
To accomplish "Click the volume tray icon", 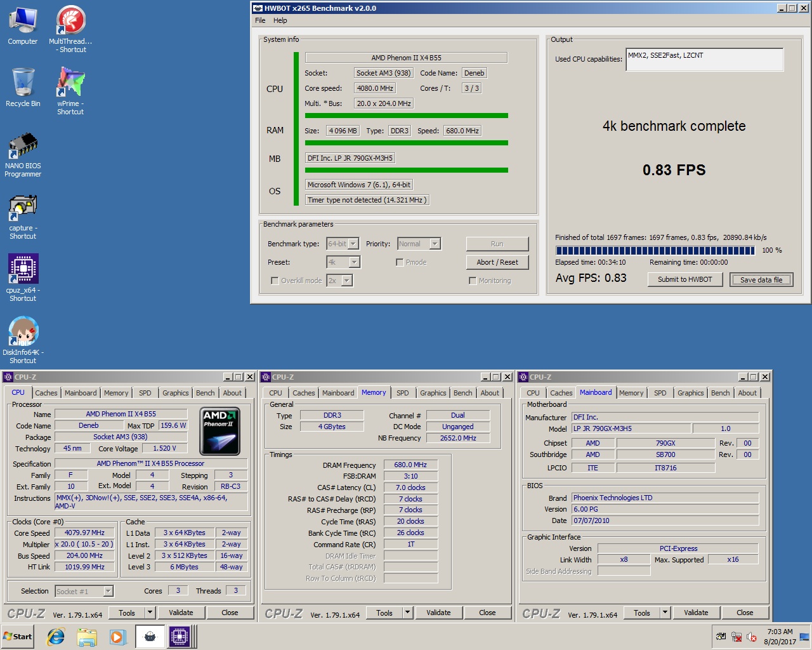I will [x=752, y=637].
